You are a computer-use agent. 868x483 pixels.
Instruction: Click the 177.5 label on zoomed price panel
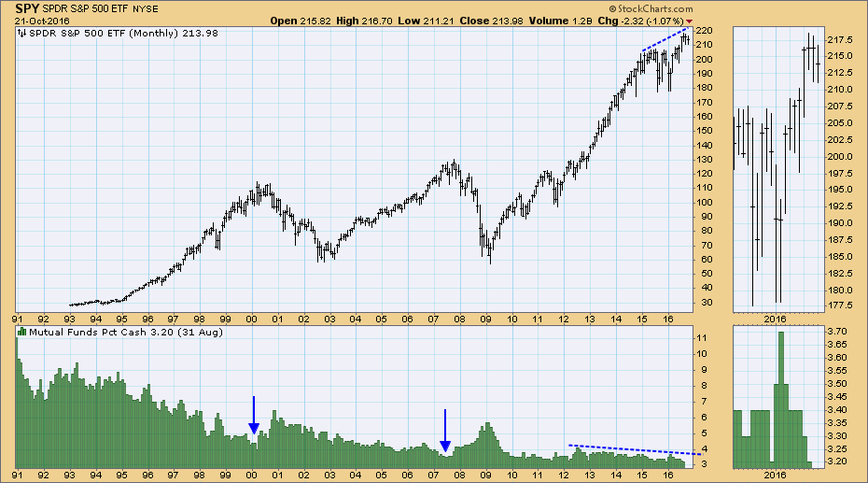coord(840,305)
